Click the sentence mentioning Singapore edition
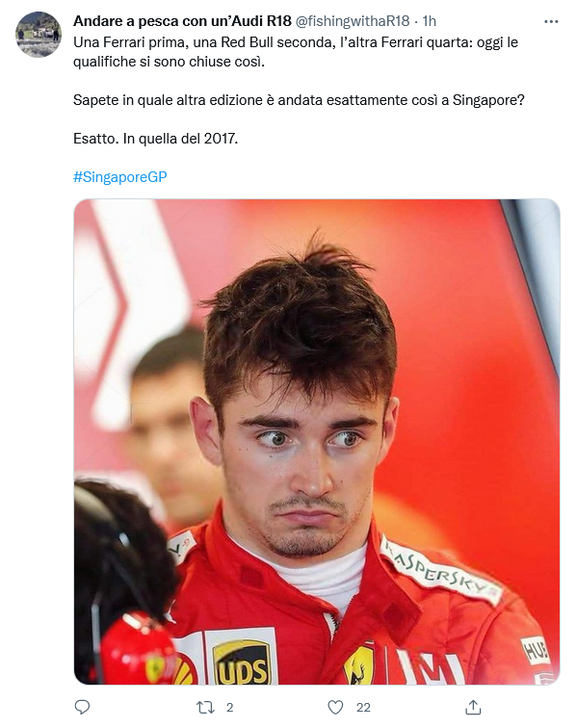Viewport: 576px width, 728px height. coord(299,100)
